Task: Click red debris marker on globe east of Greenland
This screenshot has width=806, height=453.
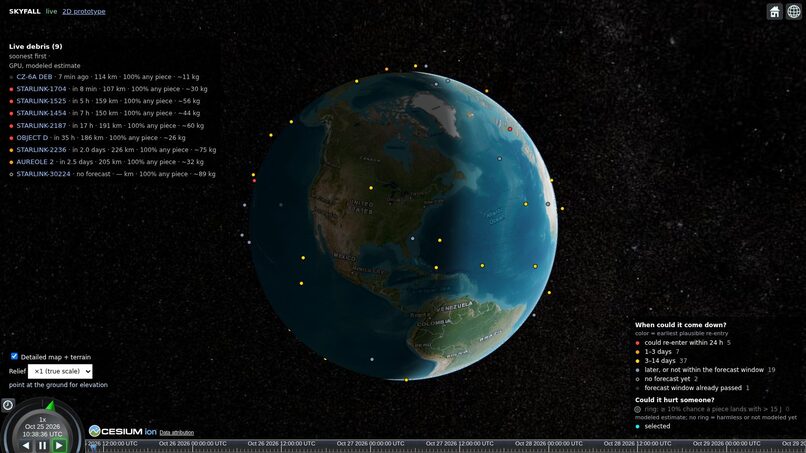Action: coord(510,129)
